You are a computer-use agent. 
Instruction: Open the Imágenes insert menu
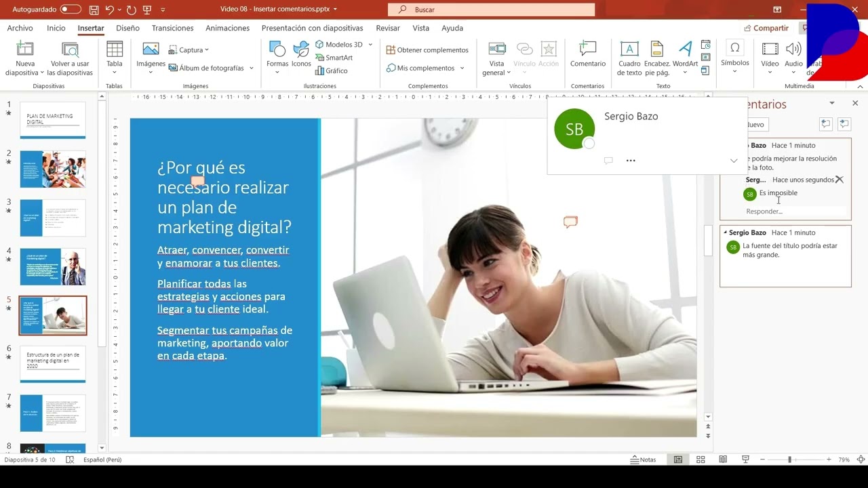(151, 58)
